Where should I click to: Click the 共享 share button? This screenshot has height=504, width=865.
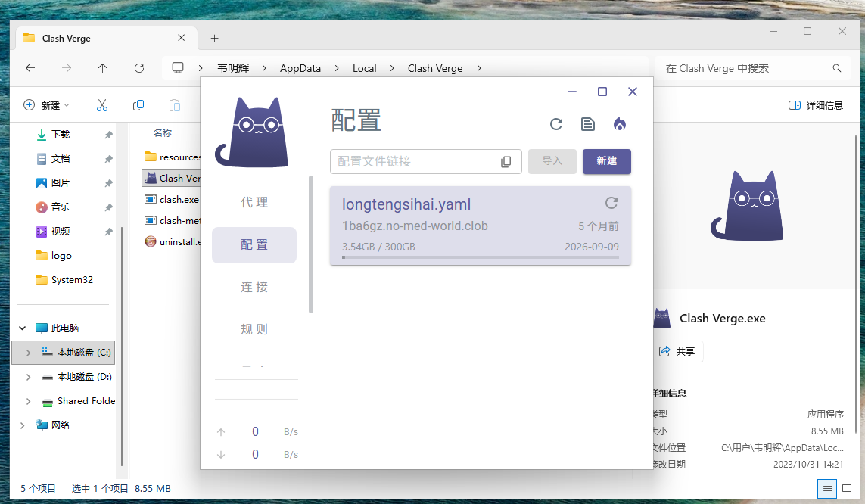[678, 351]
